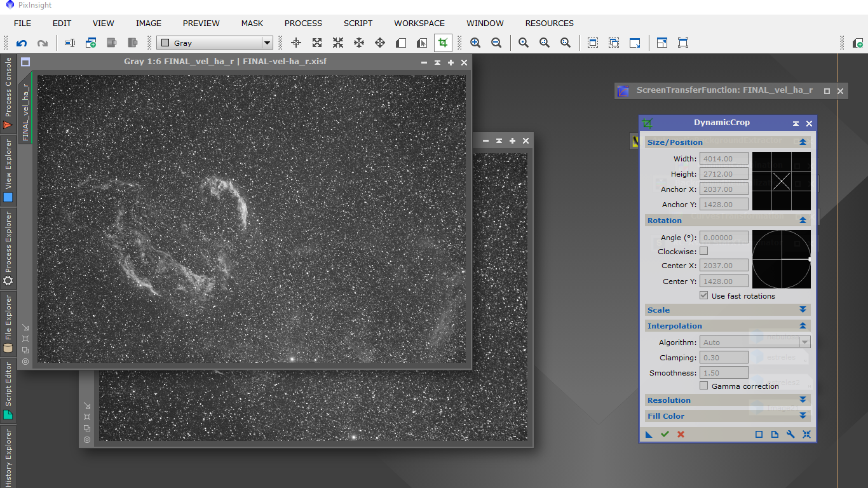Click the Optimal Fit collapsing-arrows icon

(x=338, y=43)
